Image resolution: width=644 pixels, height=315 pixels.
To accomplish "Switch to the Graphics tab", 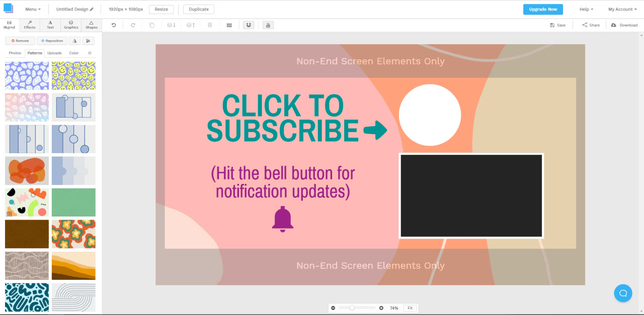I will [70, 25].
